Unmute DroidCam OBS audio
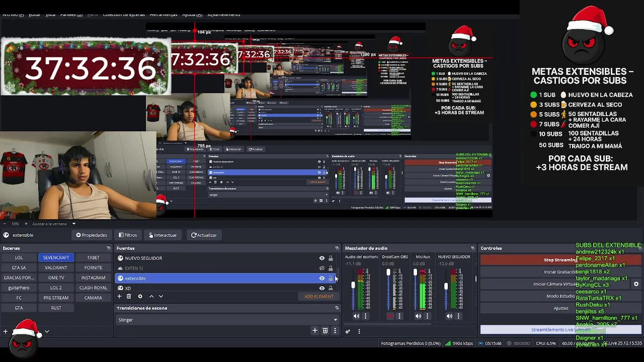The width and height of the screenshot is (644, 362). (x=390, y=316)
